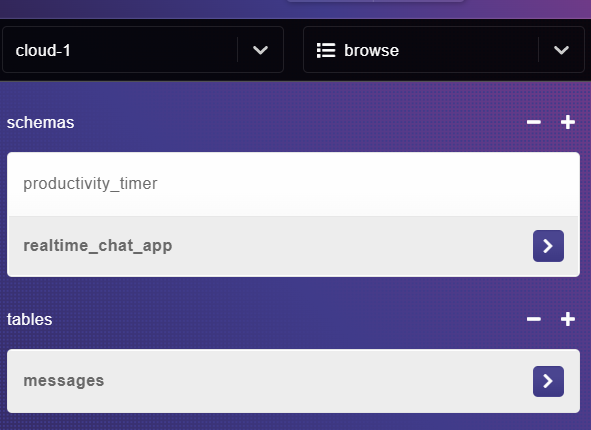Image resolution: width=591 pixels, height=430 pixels.
Task: Expand the cloud-1 chevron arrow
Action: point(260,50)
